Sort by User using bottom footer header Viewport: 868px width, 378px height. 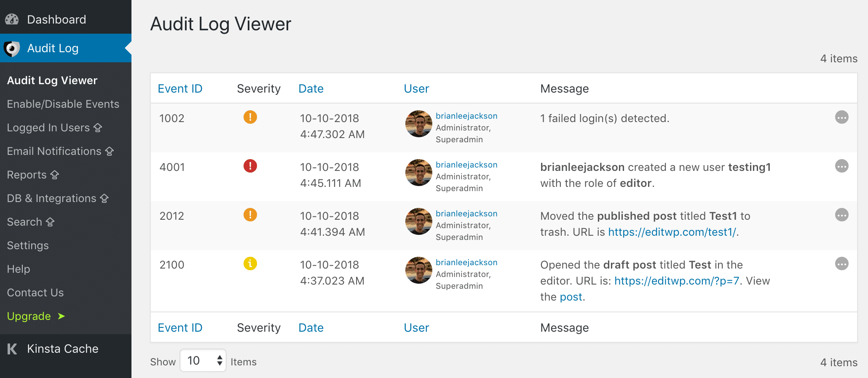pyautogui.click(x=416, y=328)
